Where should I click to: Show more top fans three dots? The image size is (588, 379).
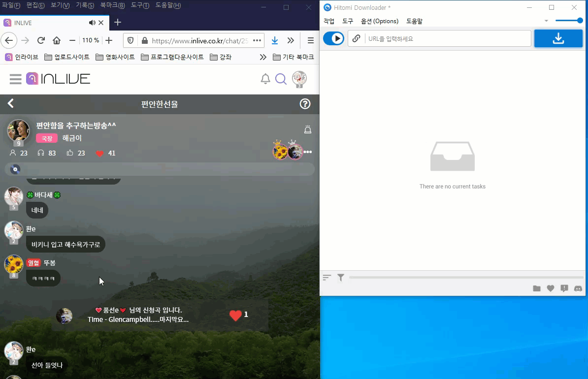click(308, 152)
